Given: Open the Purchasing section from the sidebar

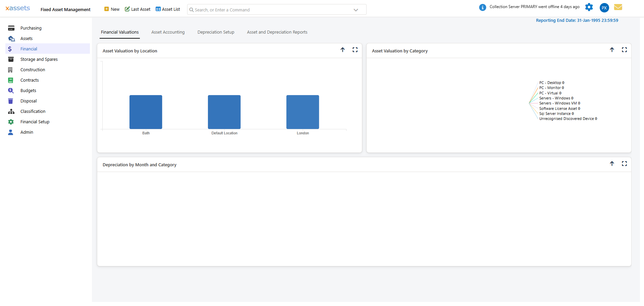Looking at the screenshot, I should [31, 28].
